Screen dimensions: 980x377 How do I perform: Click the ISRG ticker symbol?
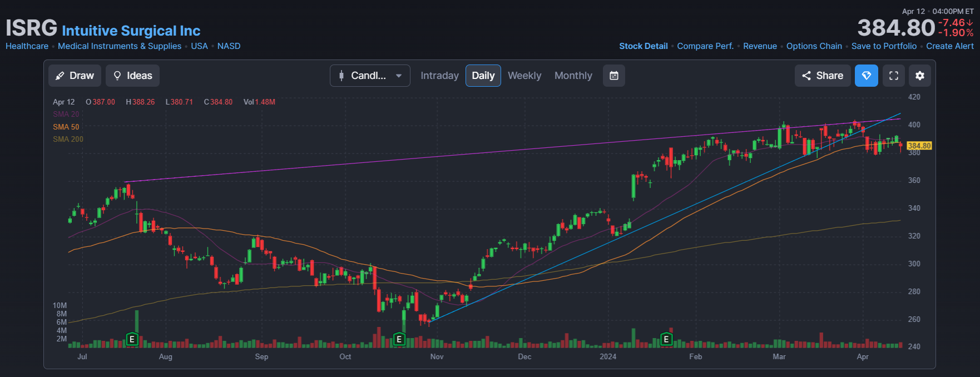32,28
